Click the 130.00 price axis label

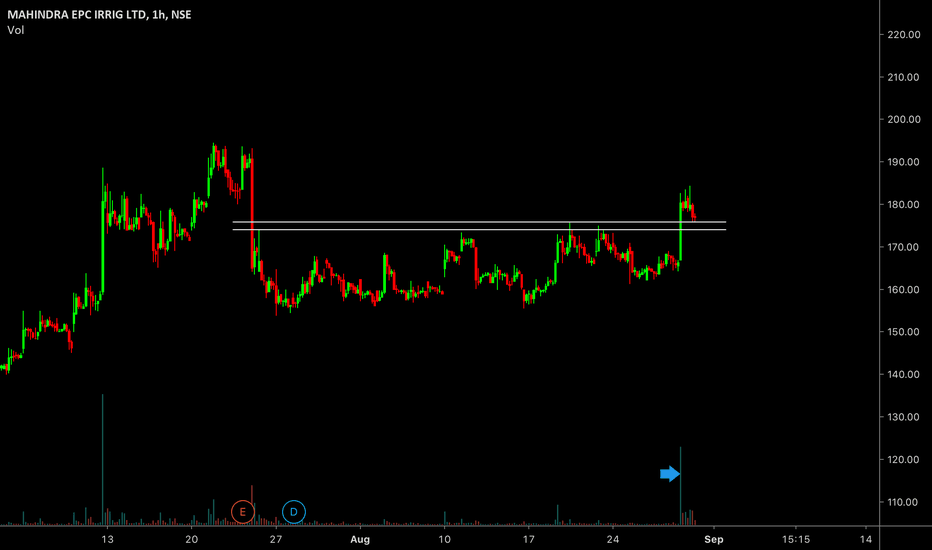tap(903, 417)
